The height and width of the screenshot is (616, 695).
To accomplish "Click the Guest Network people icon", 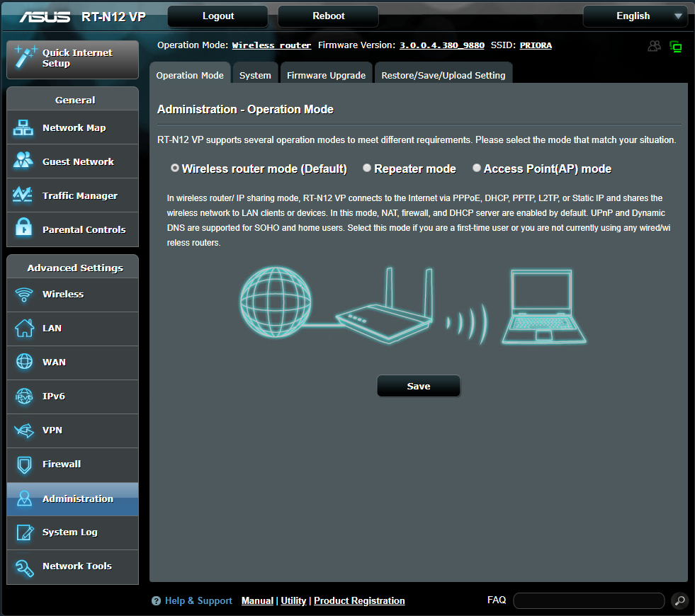I will (x=23, y=160).
